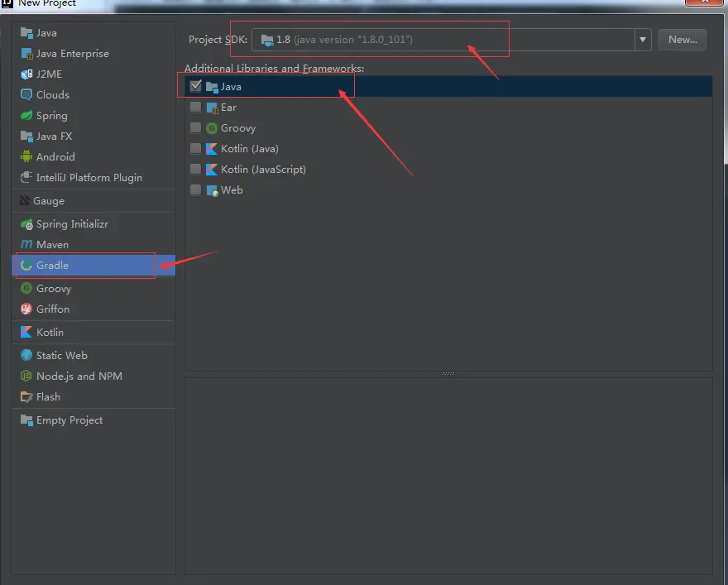The height and width of the screenshot is (585, 728).
Task: Select Android project type label
Action: point(55,157)
